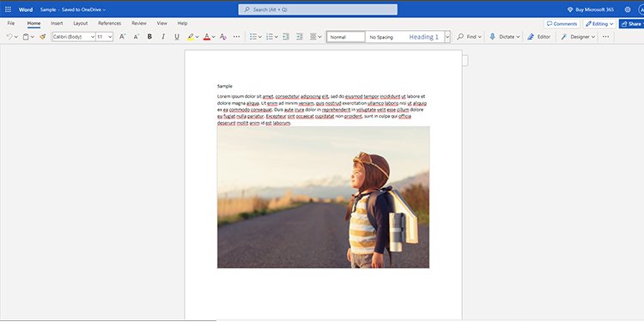The width and height of the screenshot is (644, 322).
Task: Click the word 'consectetur' in the paragraph
Action: (287, 96)
